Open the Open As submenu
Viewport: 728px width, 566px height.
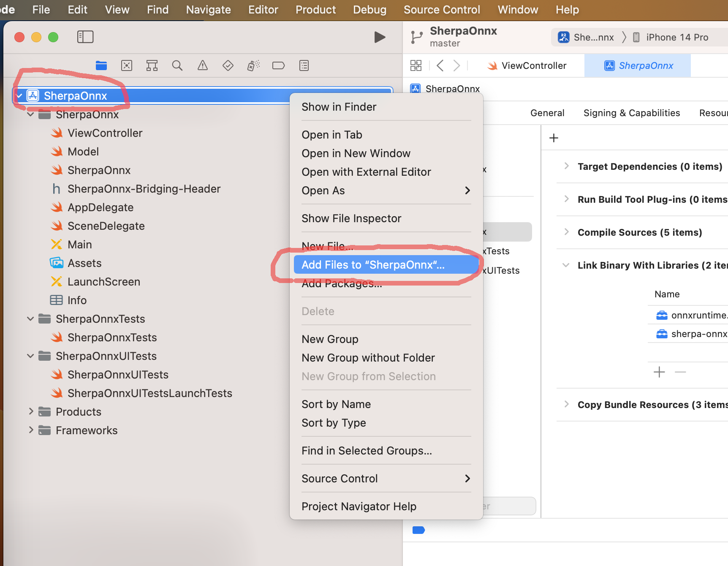[386, 190]
